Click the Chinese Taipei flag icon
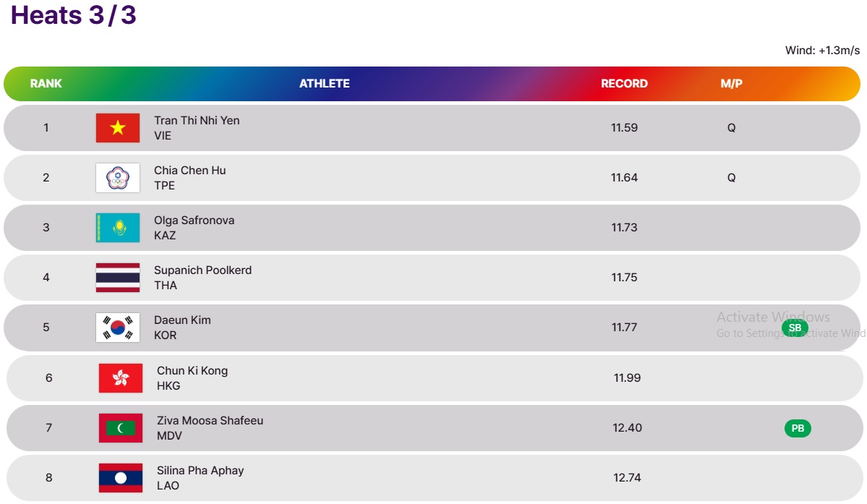Viewport: 867px width, 504px height. click(118, 178)
